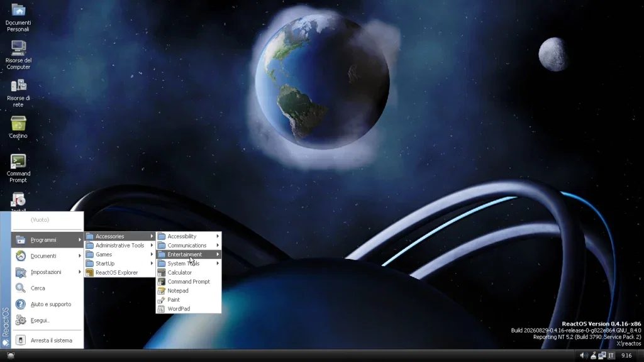Expand the Games submenu arrow
The image size is (644, 362).
coord(152,255)
